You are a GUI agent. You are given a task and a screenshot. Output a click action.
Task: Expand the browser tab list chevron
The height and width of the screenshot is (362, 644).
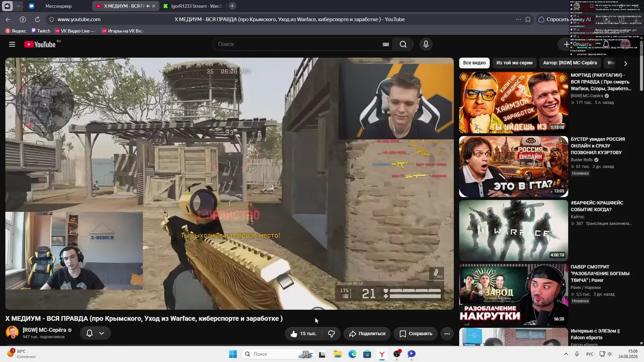tap(18, 6)
